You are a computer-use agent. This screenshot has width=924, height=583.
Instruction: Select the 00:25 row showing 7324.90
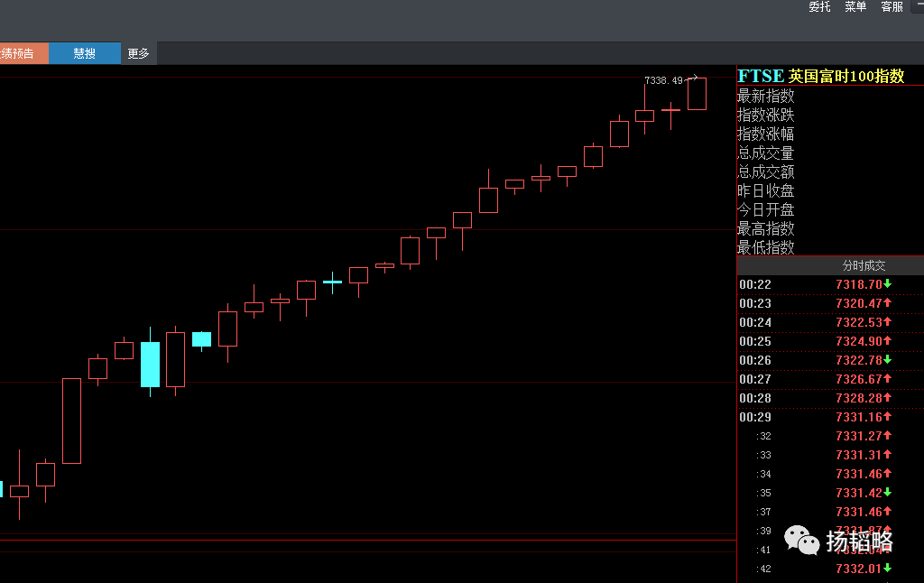pyautogui.click(x=830, y=341)
